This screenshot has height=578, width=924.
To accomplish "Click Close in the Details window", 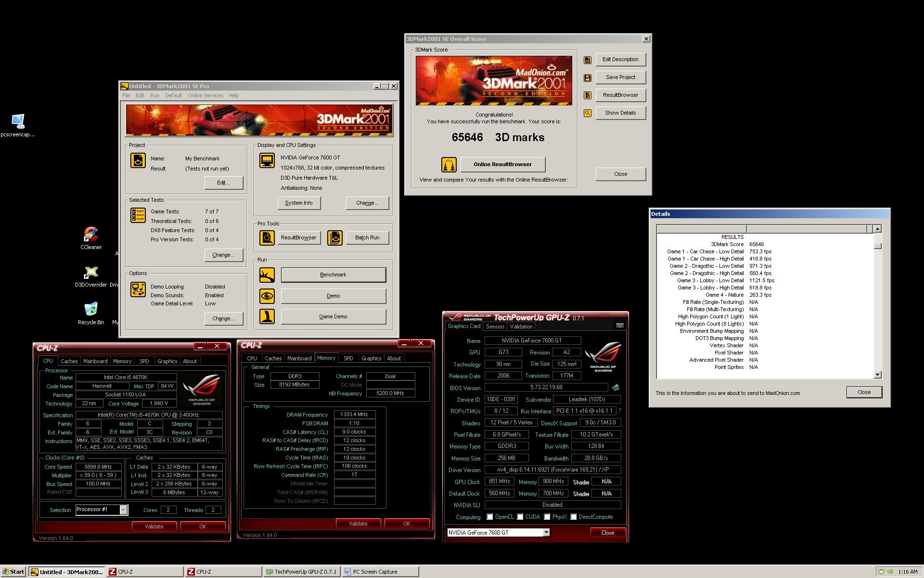I will (x=864, y=392).
